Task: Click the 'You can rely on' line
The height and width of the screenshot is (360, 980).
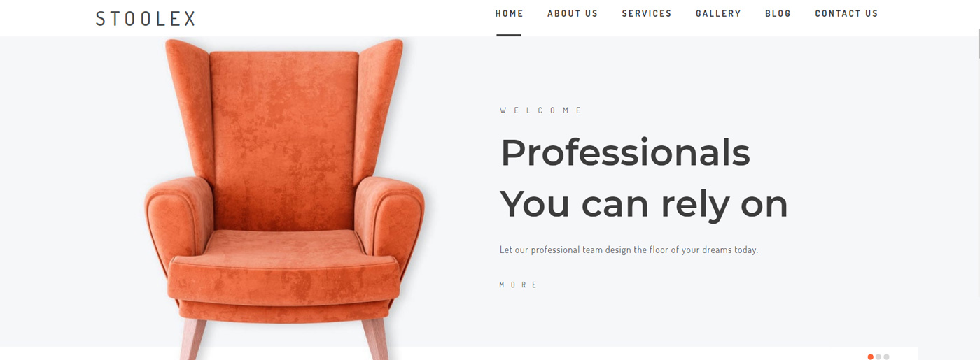Action: (644, 204)
